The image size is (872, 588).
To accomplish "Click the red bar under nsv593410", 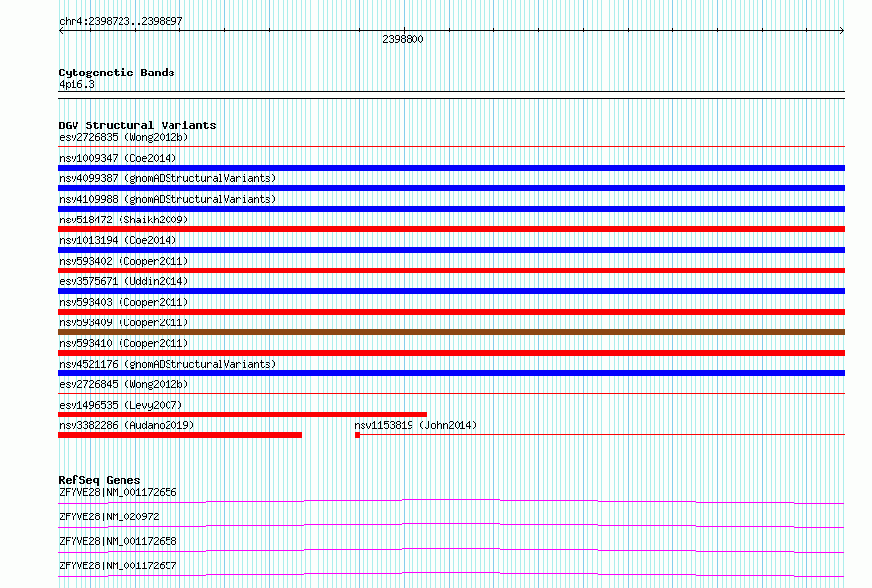I will pos(451,353).
